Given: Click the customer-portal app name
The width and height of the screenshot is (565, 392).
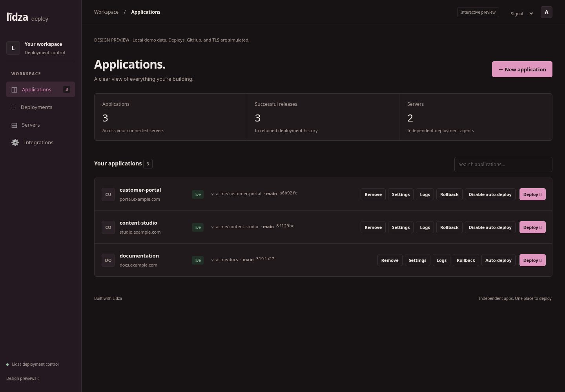Looking at the screenshot, I should tap(140, 190).
